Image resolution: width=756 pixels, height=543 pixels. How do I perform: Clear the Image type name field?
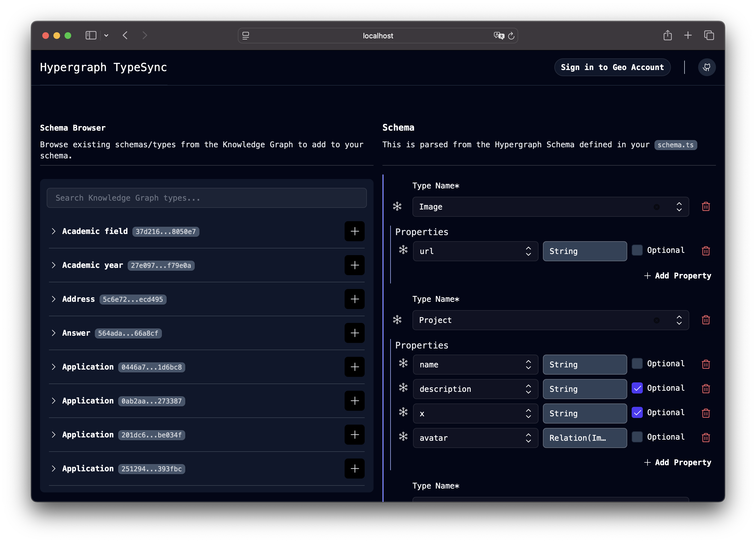(x=656, y=207)
